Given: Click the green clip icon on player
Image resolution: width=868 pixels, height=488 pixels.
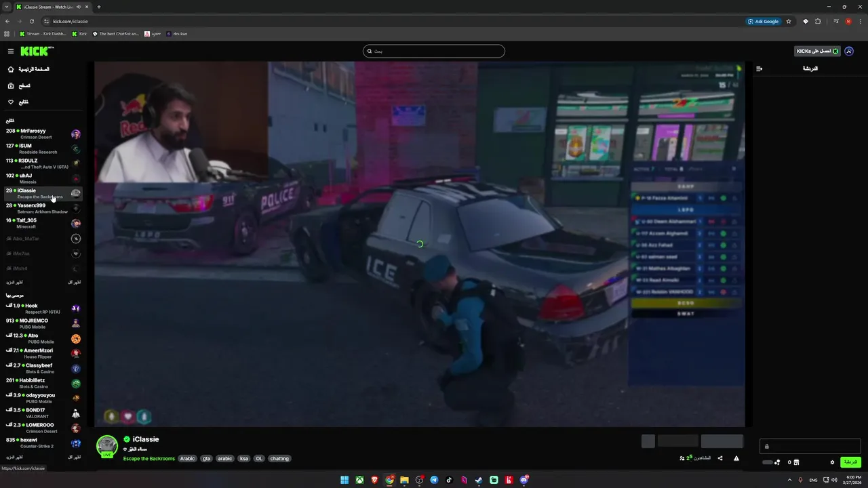Looking at the screenshot, I should [x=111, y=416].
